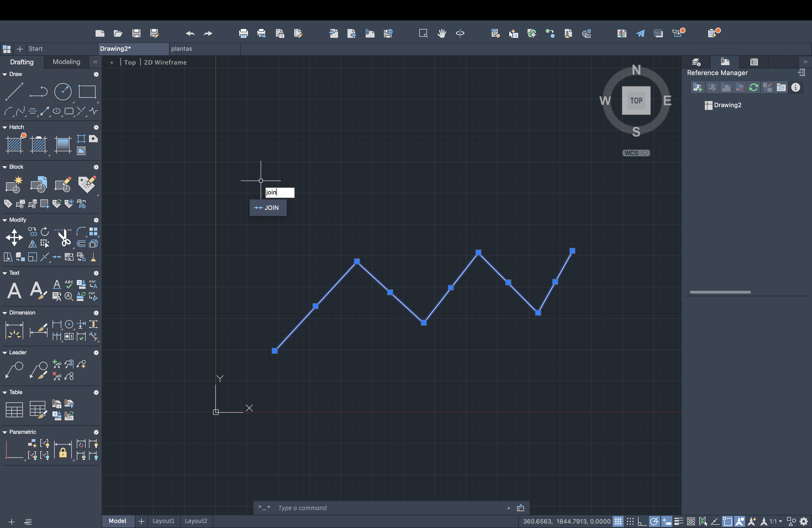Click the N compass direction on ViewCube
Image resolution: width=812 pixels, height=528 pixels.
point(636,70)
